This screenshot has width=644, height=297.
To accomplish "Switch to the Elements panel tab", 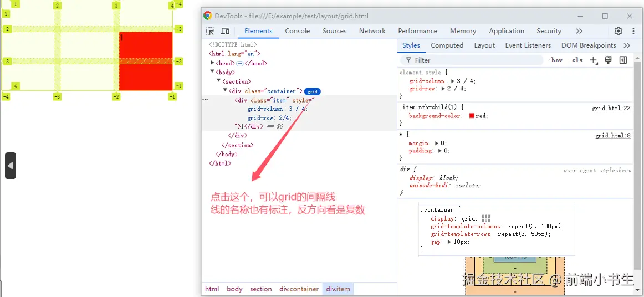I will pyautogui.click(x=258, y=31).
